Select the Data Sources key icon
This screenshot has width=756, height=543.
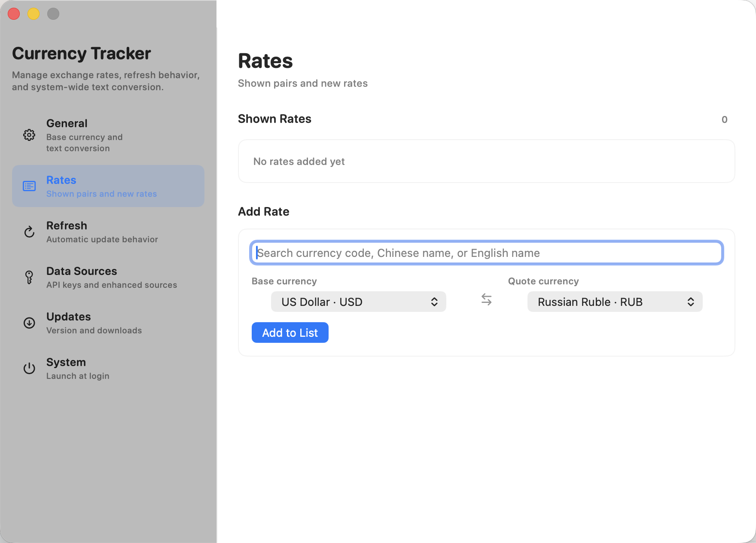[x=29, y=277]
